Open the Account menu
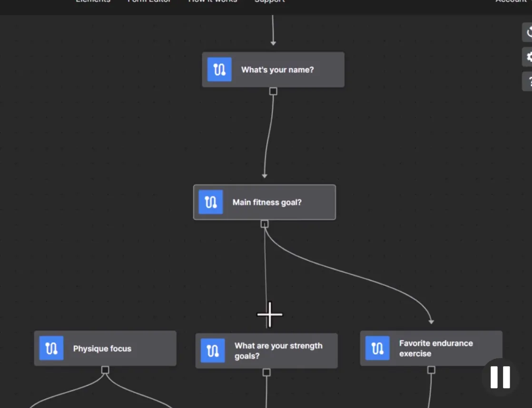The image size is (532, 408). [x=511, y=2]
